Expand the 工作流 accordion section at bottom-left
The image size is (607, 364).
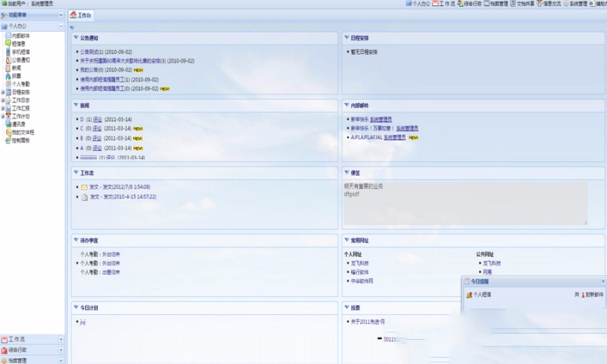pyautogui.click(x=61, y=340)
